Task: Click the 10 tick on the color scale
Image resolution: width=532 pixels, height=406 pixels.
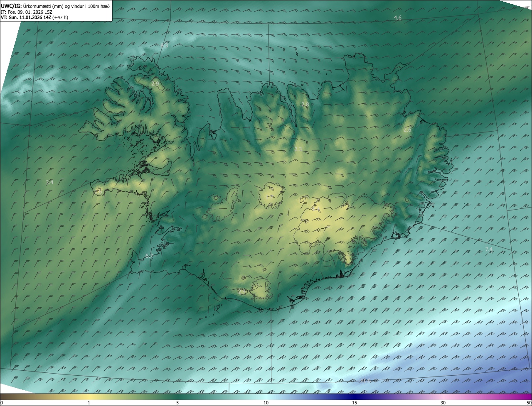Action: tap(266, 403)
